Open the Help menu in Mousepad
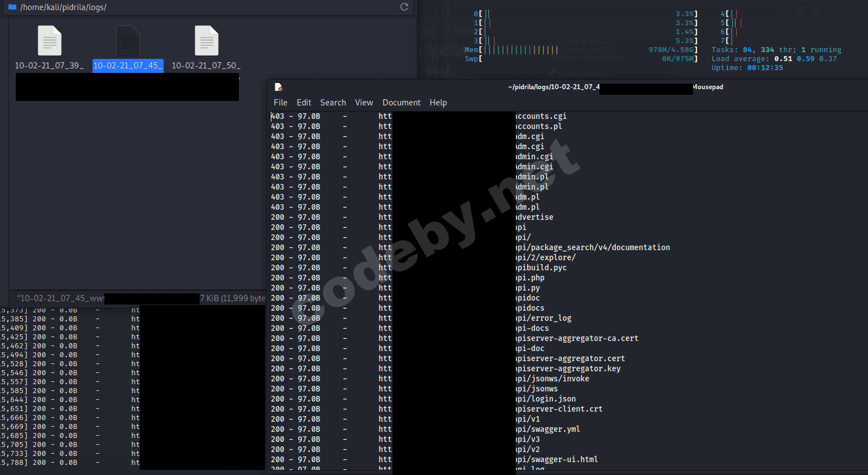Screen dimensions: 868x475 tap(438, 103)
